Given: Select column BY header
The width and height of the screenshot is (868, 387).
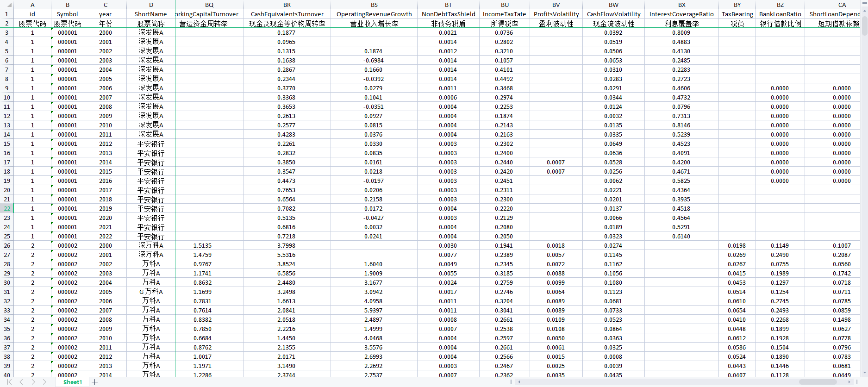Looking at the screenshot, I should (737, 5).
